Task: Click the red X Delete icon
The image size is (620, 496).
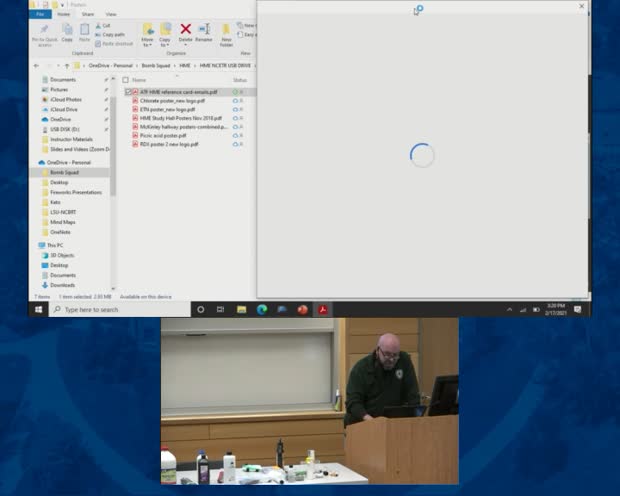Action: [185, 29]
